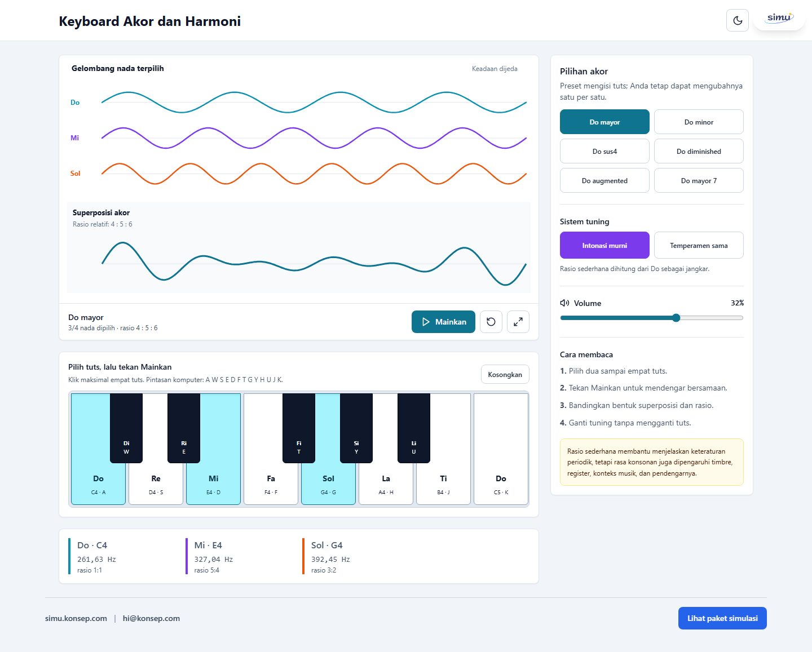This screenshot has width=812, height=652.
Task: Tap the Li black key
Action: point(414,428)
